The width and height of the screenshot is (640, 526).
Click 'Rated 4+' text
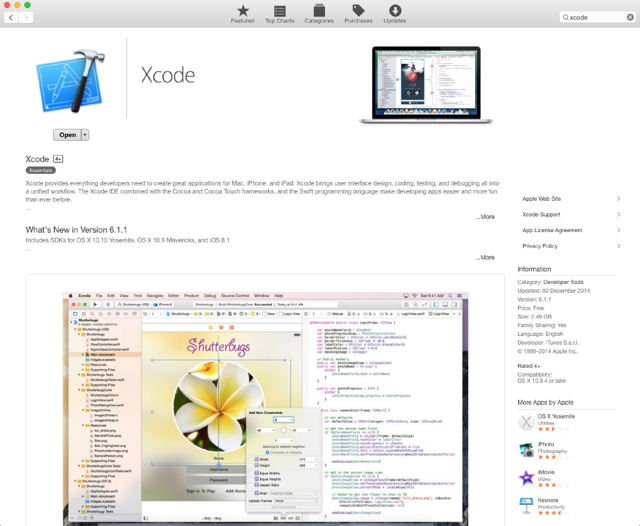[529, 366]
